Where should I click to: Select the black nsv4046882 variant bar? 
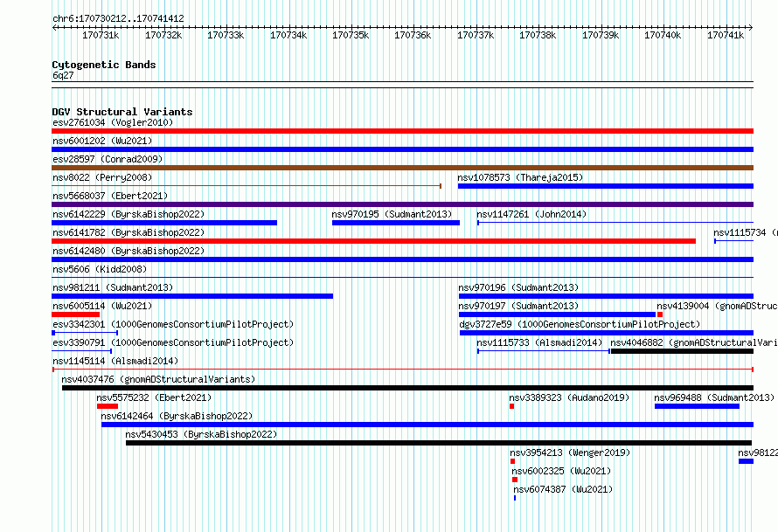point(682,351)
